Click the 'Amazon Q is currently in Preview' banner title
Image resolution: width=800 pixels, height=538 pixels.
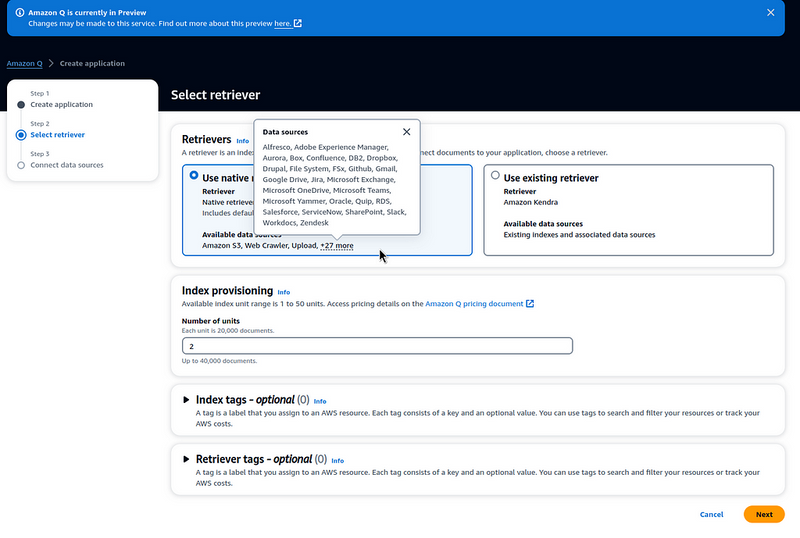coord(87,13)
